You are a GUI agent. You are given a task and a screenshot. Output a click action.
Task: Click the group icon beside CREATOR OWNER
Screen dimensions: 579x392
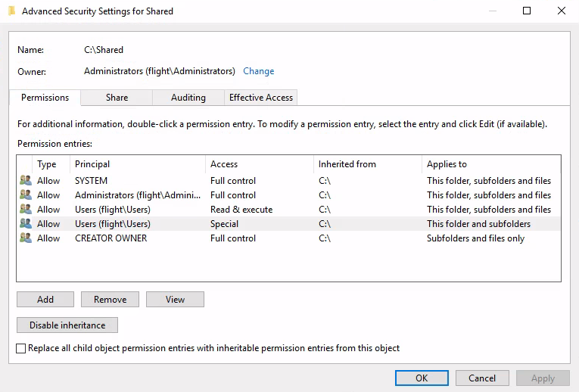click(x=26, y=238)
